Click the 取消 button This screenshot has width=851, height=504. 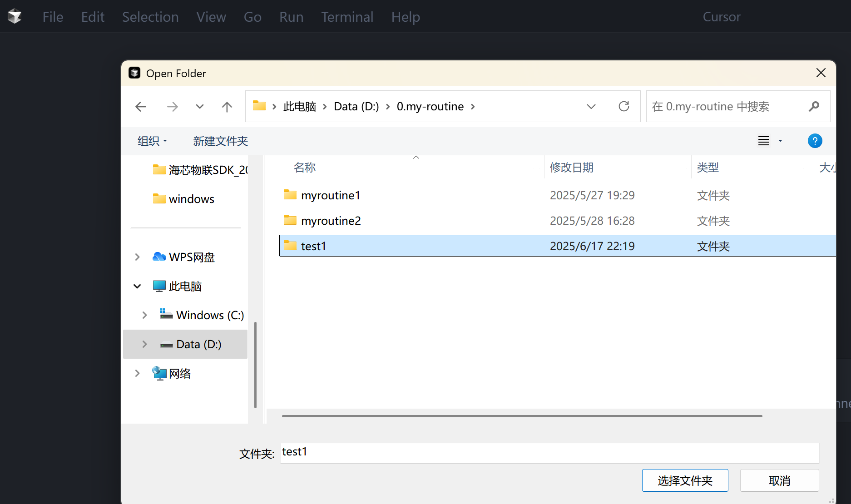tap(780, 480)
